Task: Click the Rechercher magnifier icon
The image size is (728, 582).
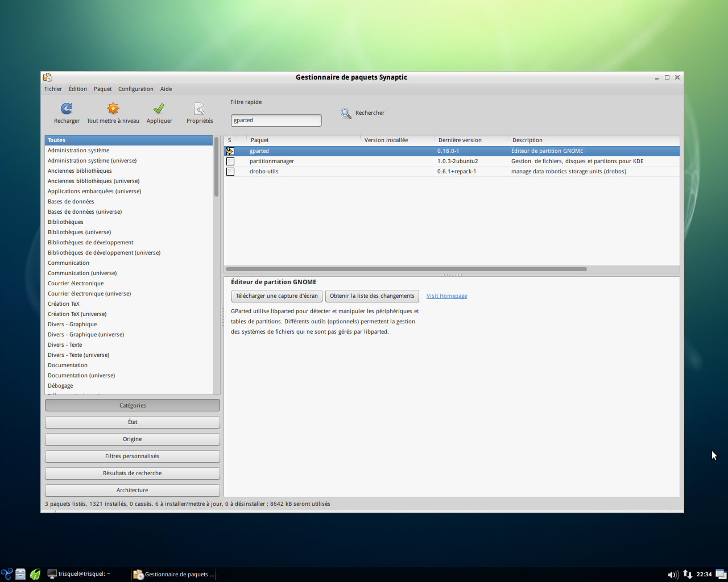Action: [346, 113]
